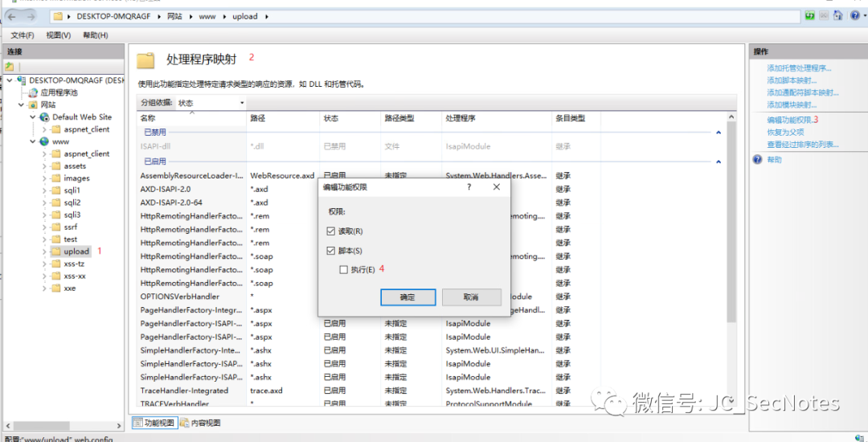868x442 pixels.
Task: Toggle the 读取(R) checkbox
Action: click(331, 231)
